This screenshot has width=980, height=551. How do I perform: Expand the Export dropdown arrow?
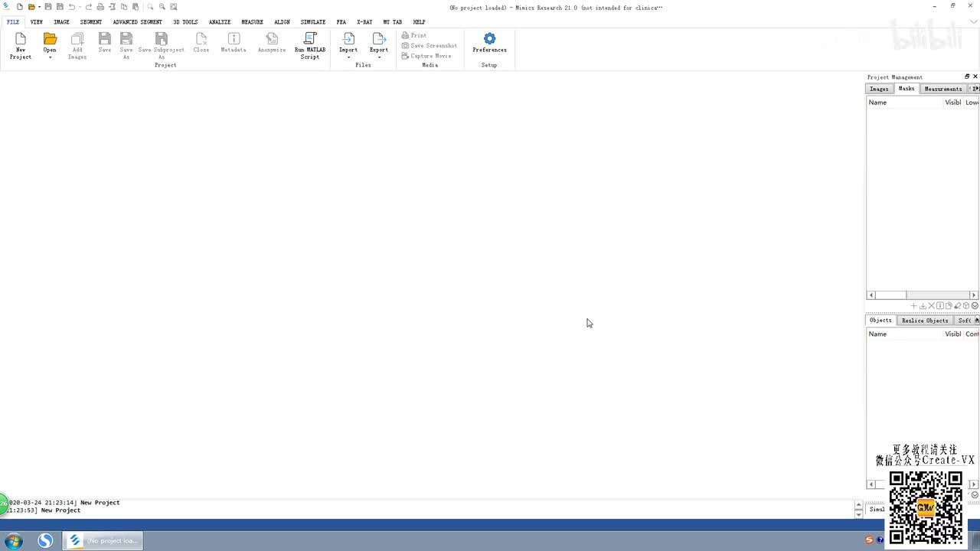point(379,57)
